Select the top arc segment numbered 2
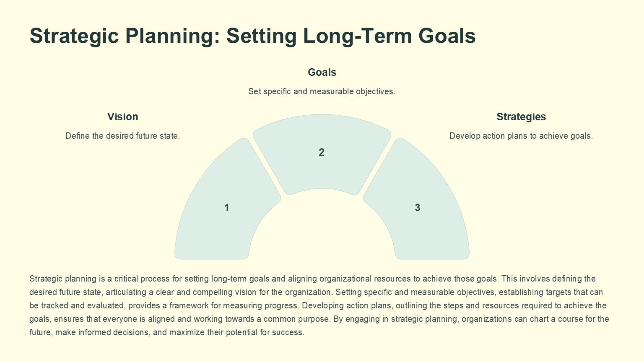The height and width of the screenshot is (362, 644). 322,153
